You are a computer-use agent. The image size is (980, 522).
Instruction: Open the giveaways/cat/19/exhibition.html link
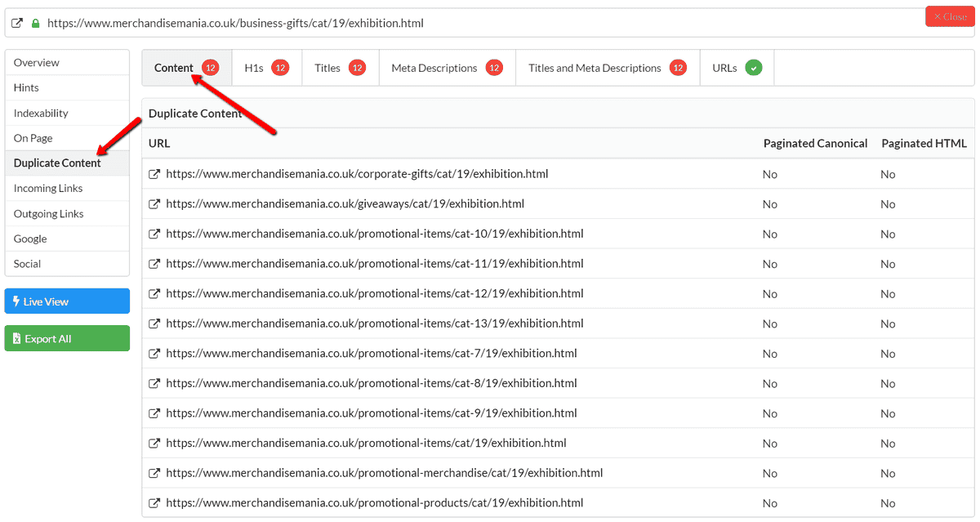coord(345,204)
